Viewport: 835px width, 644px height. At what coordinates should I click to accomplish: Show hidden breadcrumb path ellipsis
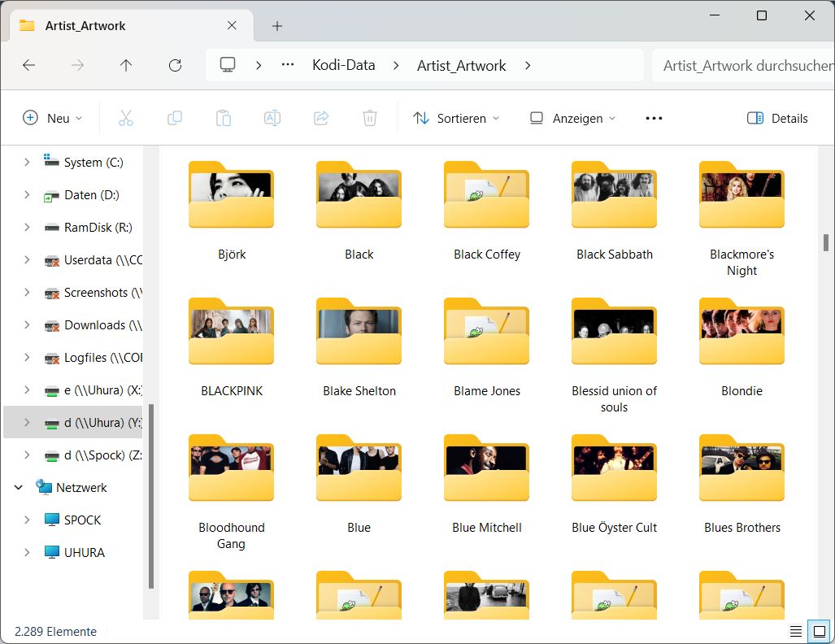288,65
